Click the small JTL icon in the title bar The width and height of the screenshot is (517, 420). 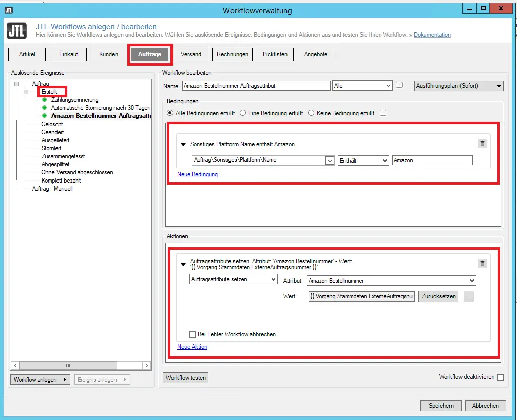(8, 10)
